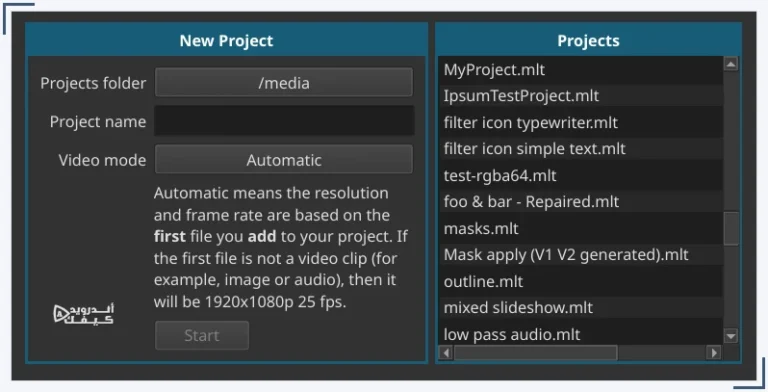Open the Projects folder /media chooser
The height and width of the screenshot is (392, 768).
[x=284, y=82]
